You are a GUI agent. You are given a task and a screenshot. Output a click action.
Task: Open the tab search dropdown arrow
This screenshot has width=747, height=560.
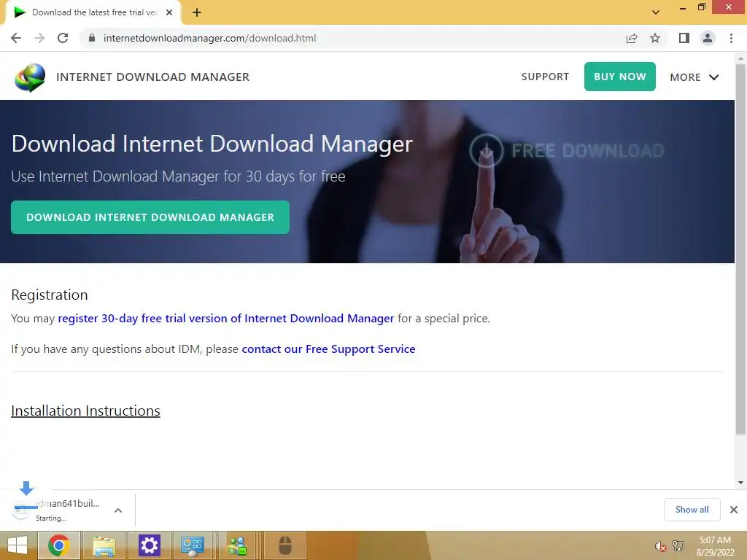656,12
